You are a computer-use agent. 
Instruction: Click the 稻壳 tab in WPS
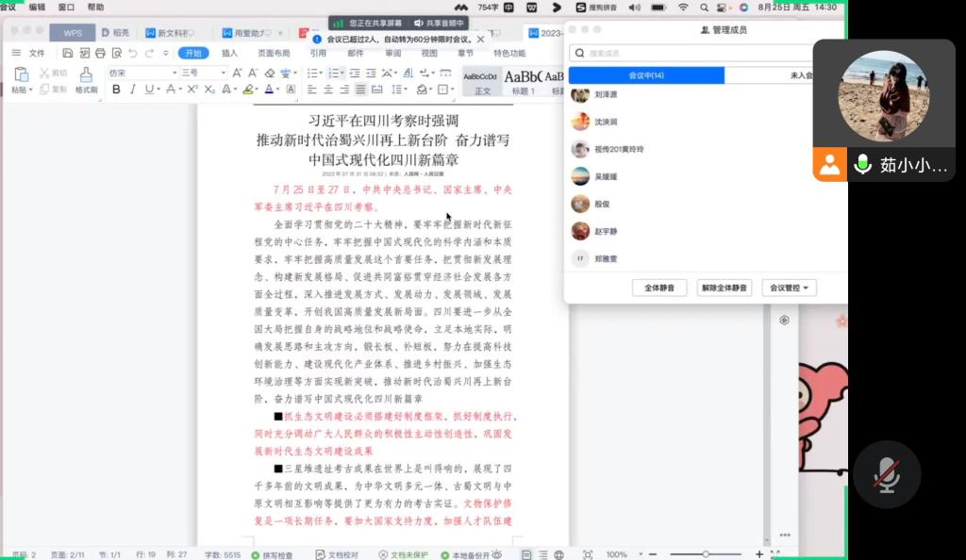[116, 33]
